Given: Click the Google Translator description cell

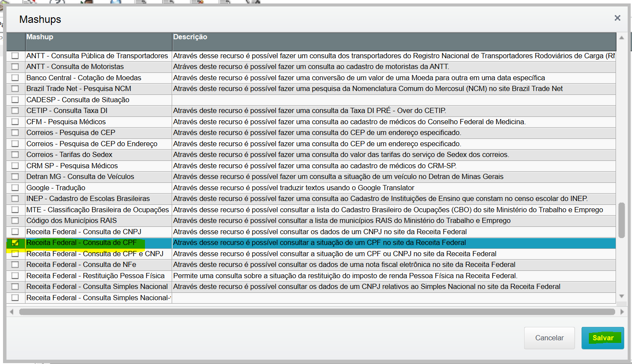Looking at the screenshot, I should point(394,188).
